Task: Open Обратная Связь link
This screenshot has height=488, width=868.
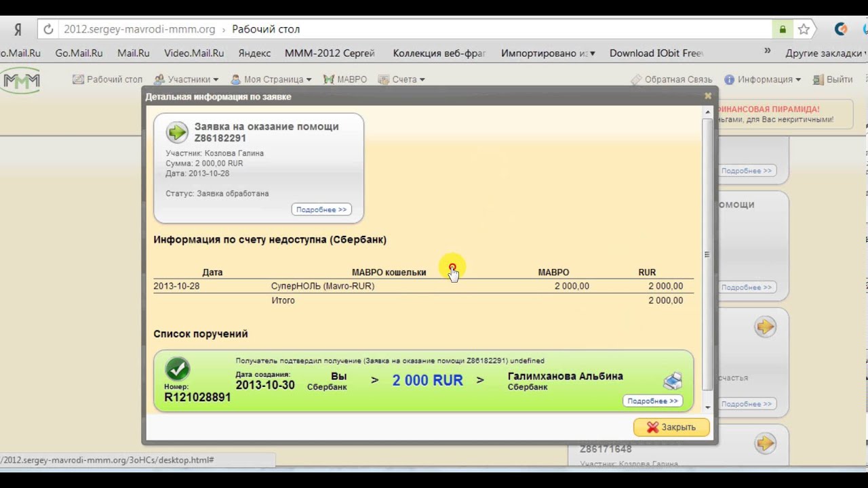Action: [x=672, y=79]
